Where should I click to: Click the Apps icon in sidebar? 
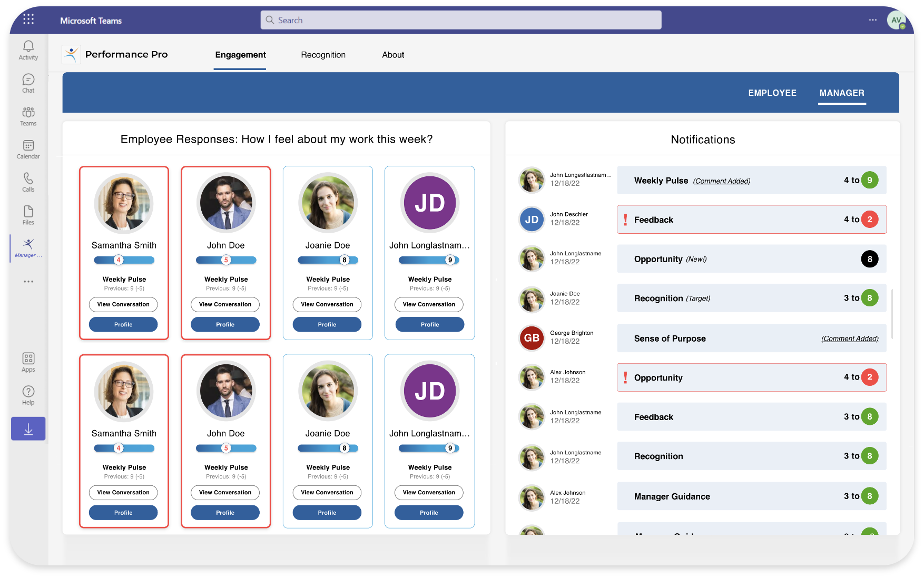point(28,362)
